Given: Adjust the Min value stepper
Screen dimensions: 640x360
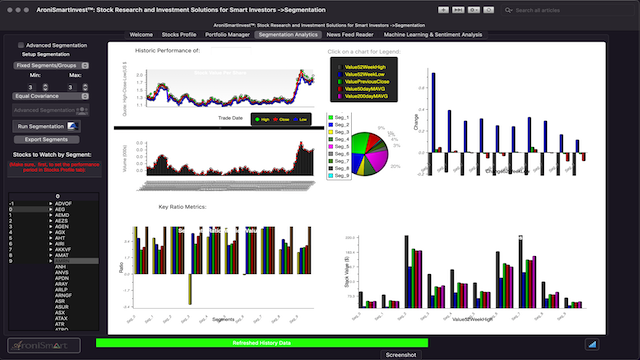Looking at the screenshot, I should click(x=45, y=87).
